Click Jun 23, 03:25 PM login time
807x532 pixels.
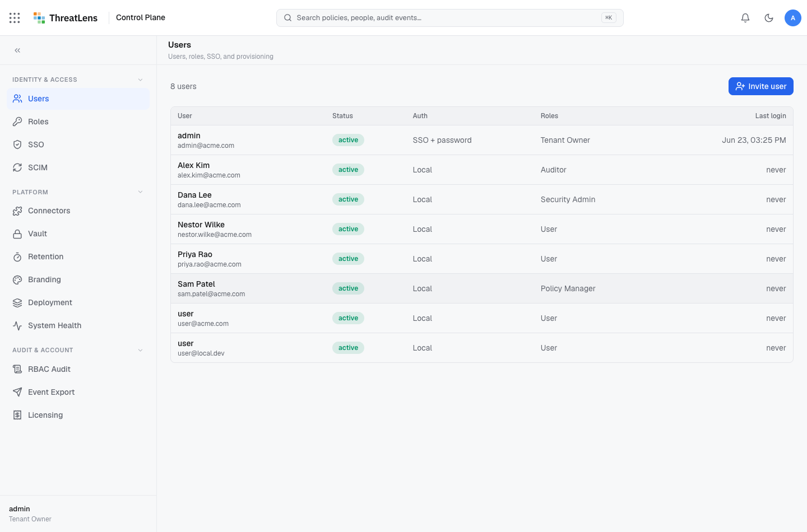754,140
